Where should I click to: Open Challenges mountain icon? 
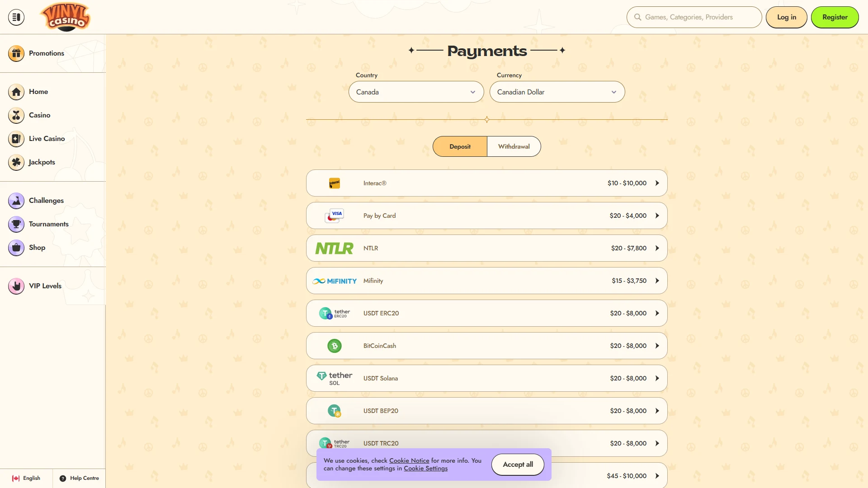coord(16,201)
